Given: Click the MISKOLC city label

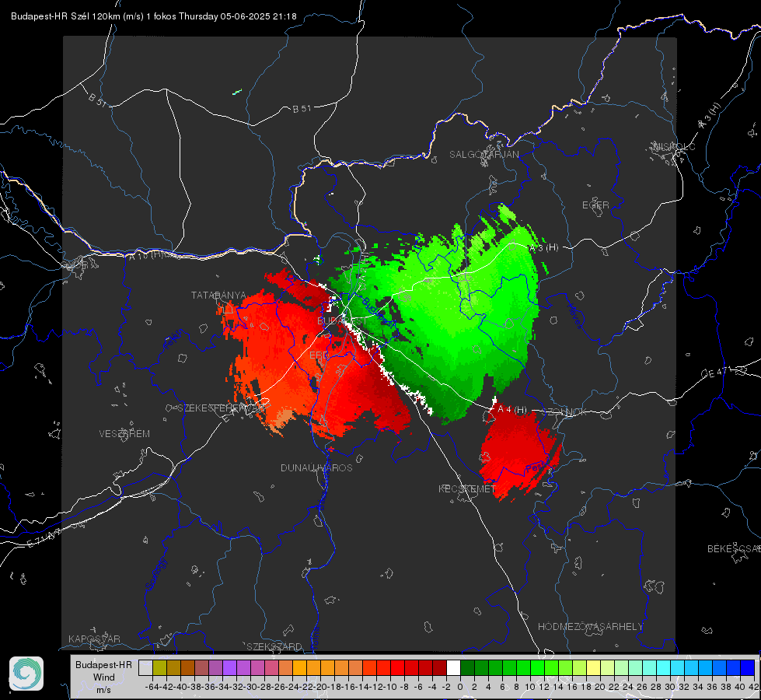Looking at the screenshot, I should click(x=674, y=146).
